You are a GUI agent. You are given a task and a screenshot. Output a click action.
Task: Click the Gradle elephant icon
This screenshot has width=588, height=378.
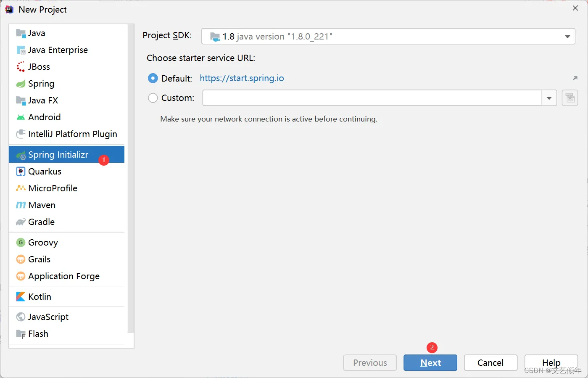(x=21, y=222)
